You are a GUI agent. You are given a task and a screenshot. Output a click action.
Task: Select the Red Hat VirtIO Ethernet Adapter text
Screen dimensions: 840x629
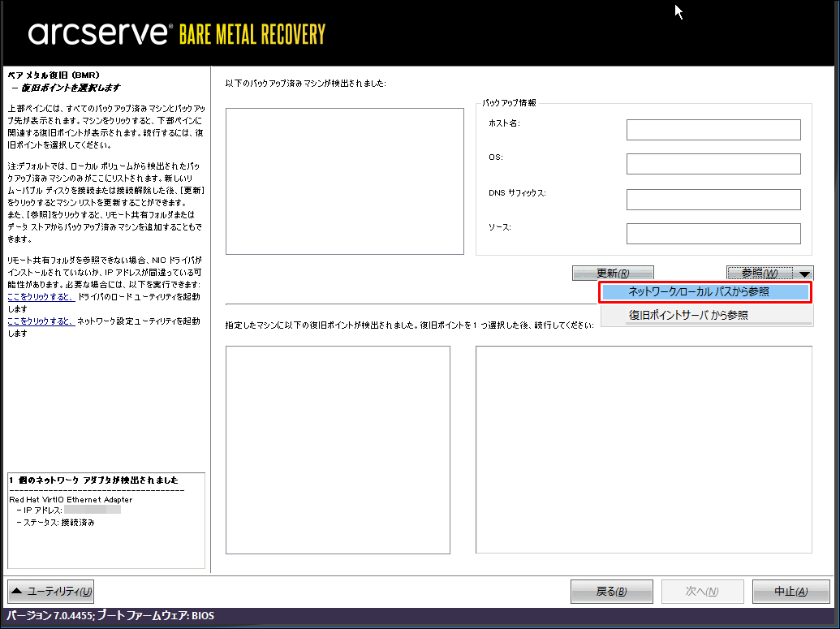71,499
